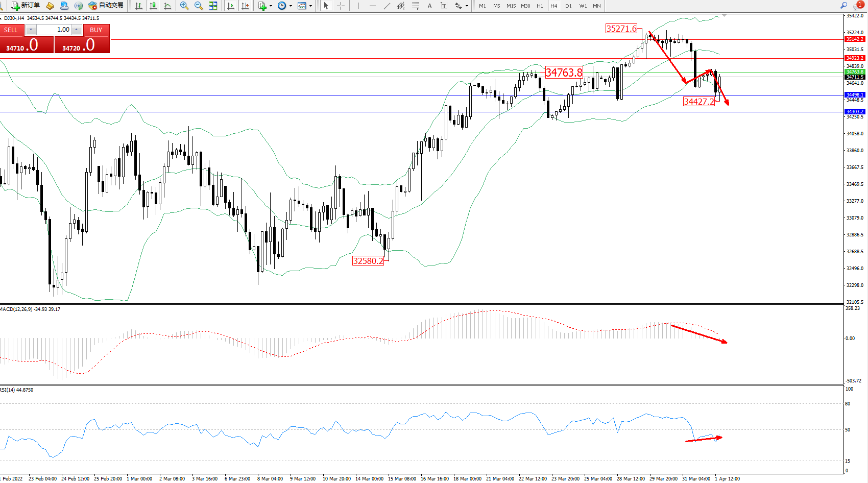The width and height of the screenshot is (868, 483).
Task: Switch chart to line chart mode
Action: point(167,6)
